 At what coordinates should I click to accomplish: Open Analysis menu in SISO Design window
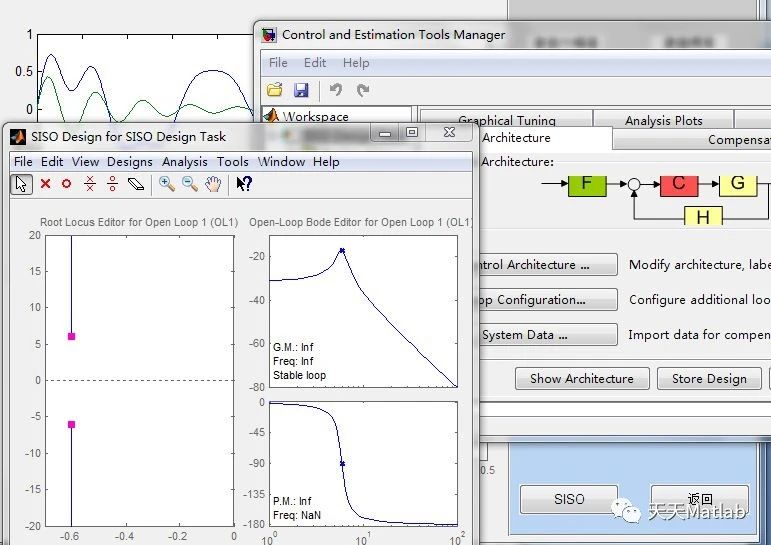[x=185, y=162]
